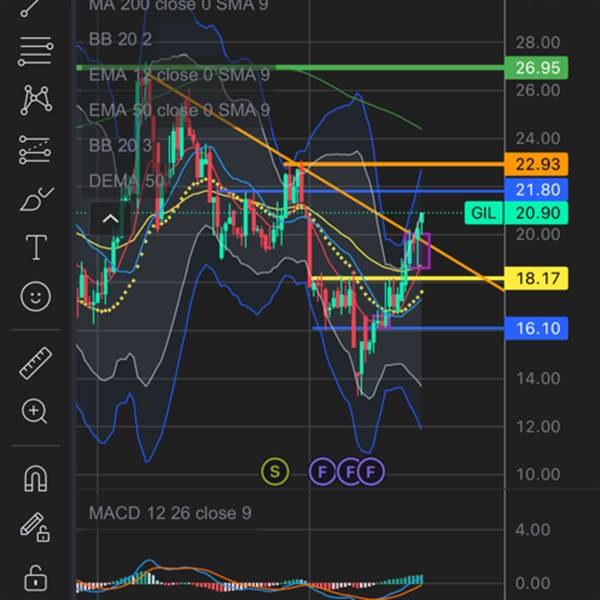This screenshot has height=600, width=600.
Task: Select the Measure ruler tool
Action: 36,363
